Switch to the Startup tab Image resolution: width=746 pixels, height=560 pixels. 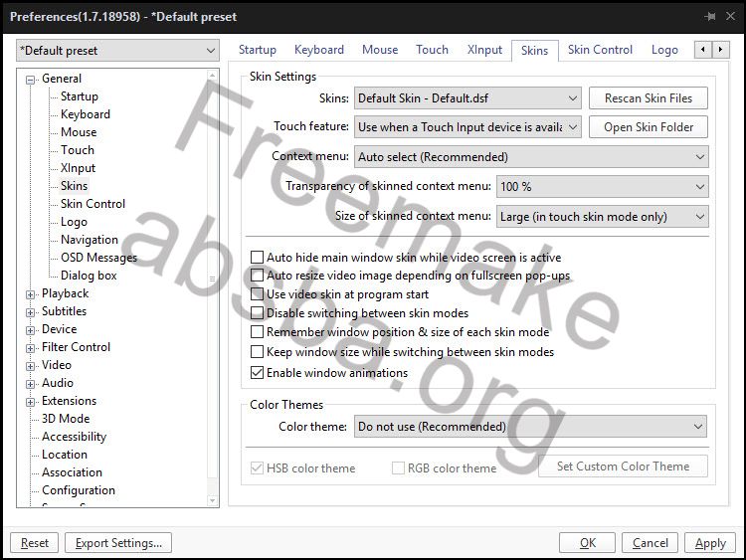[258, 50]
